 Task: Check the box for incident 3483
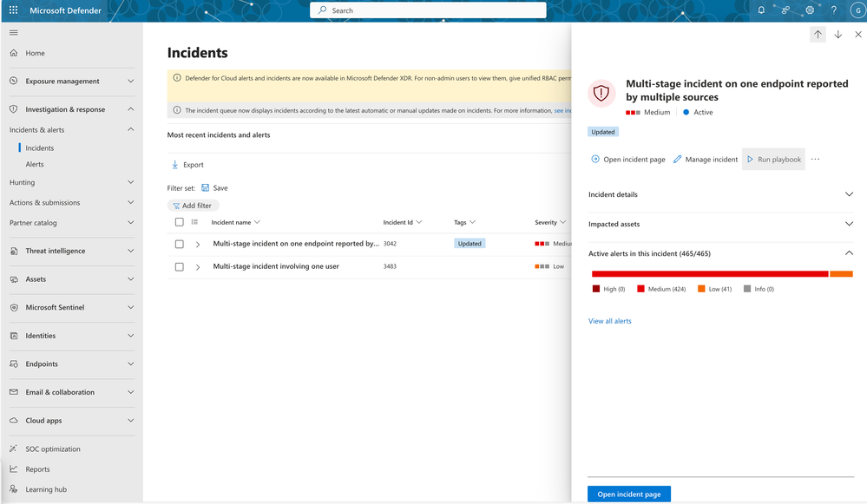pyautogui.click(x=179, y=267)
